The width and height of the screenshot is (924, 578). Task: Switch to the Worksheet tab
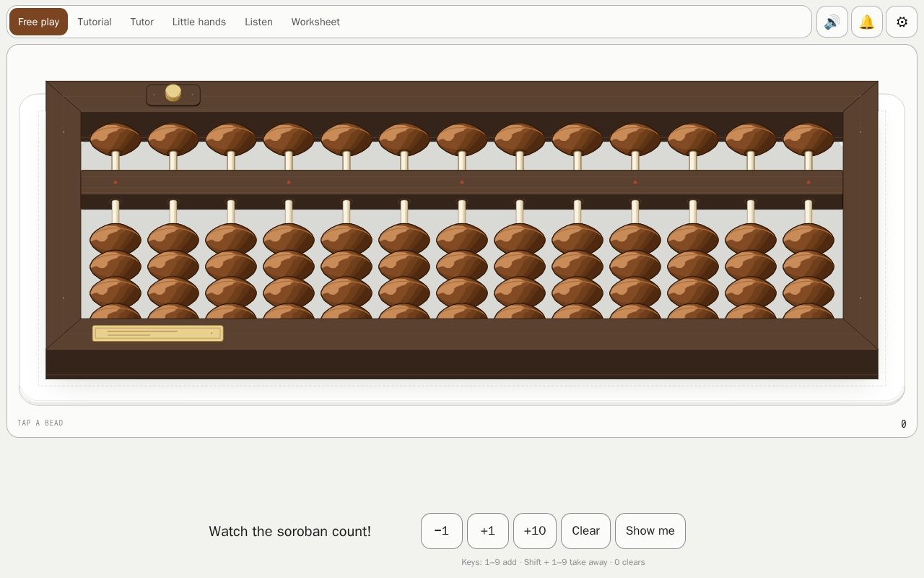315,22
